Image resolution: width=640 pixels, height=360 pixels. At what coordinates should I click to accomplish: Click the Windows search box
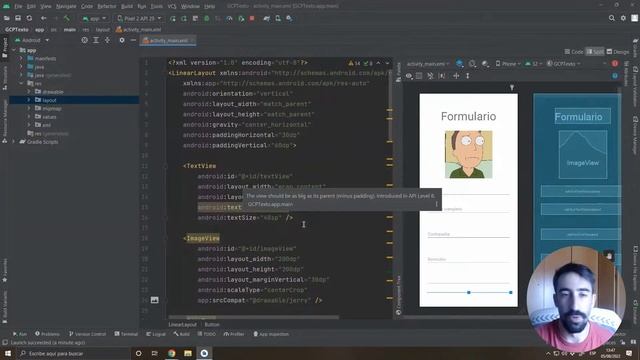73,353
